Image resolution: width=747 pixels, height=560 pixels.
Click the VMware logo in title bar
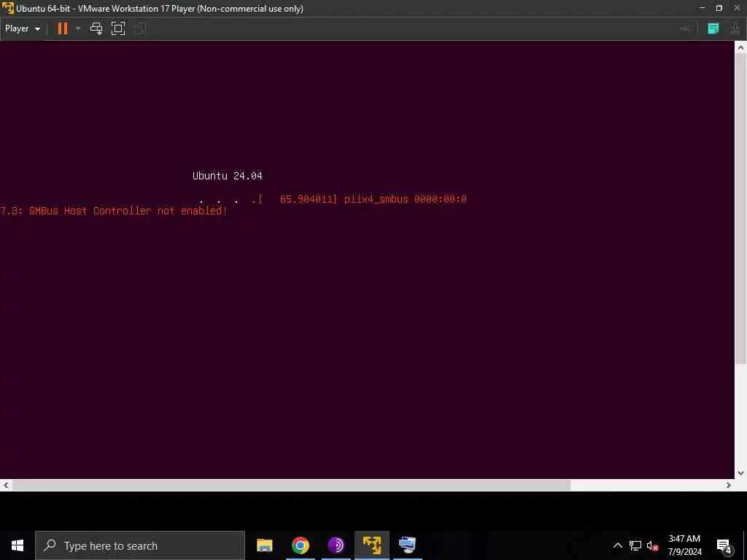click(x=7, y=8)
